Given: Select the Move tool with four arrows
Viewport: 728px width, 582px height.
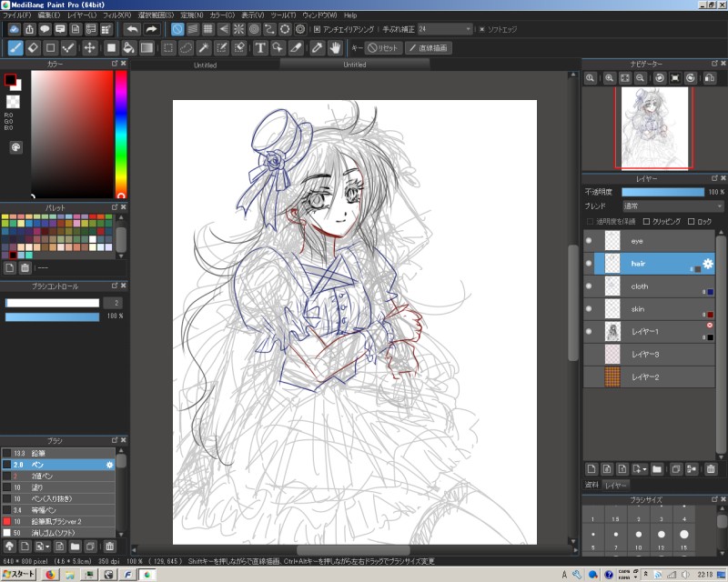Looking at the screenshot, I should point(89,48).
